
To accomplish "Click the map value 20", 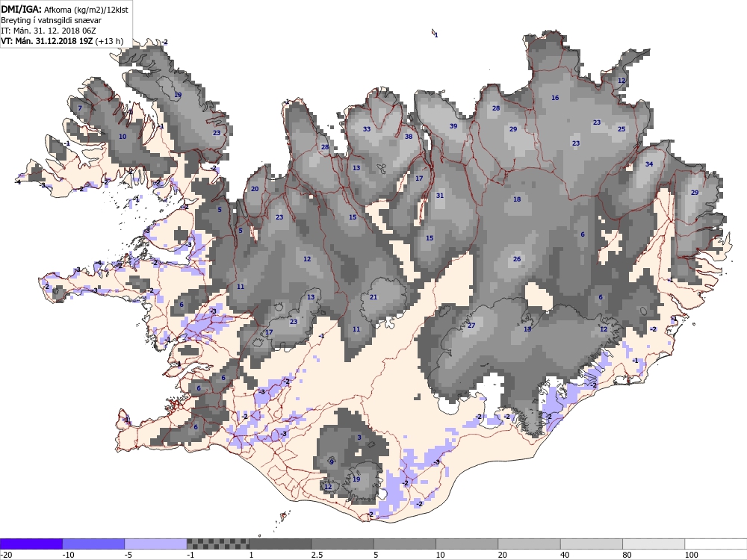I will click(x=255, y=189).
